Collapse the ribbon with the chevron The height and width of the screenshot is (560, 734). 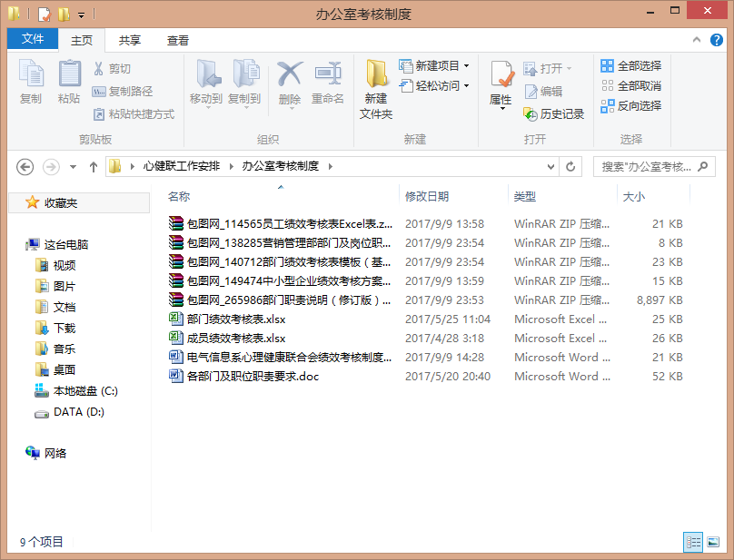tap(696, 39)
